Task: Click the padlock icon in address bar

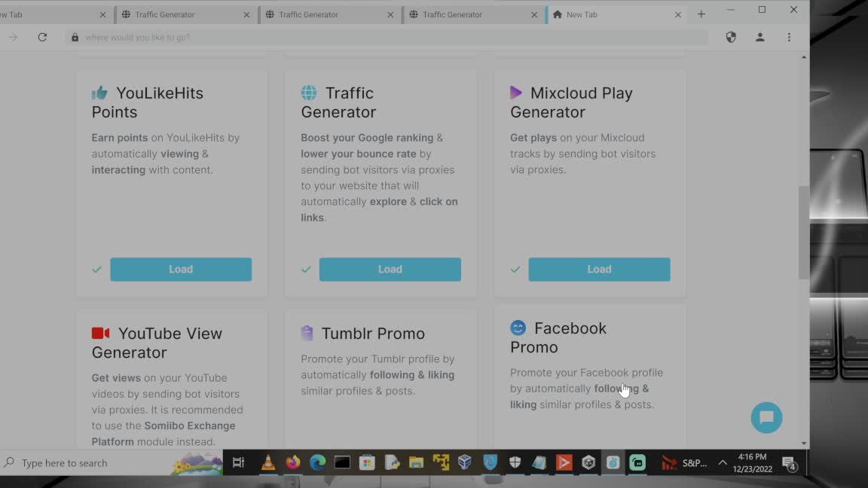Action: 75,37
